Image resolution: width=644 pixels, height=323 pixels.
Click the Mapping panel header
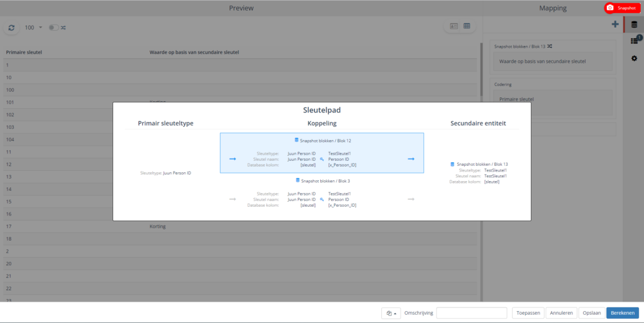[553, 8]
